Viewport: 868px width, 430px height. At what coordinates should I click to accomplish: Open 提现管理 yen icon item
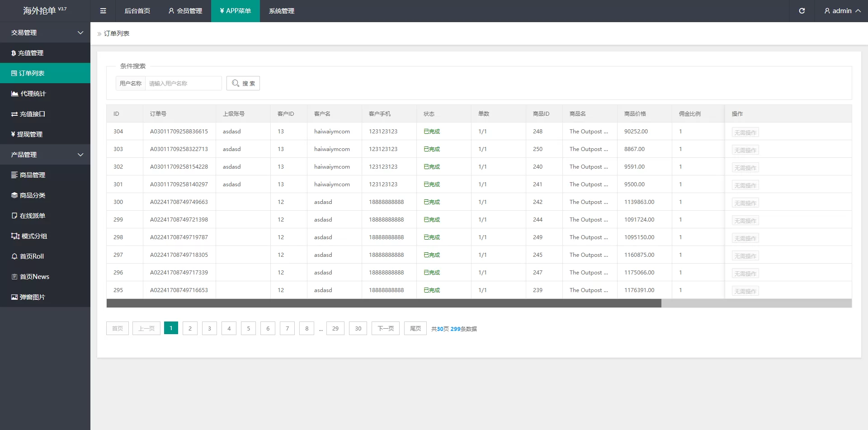coord(29,134)
